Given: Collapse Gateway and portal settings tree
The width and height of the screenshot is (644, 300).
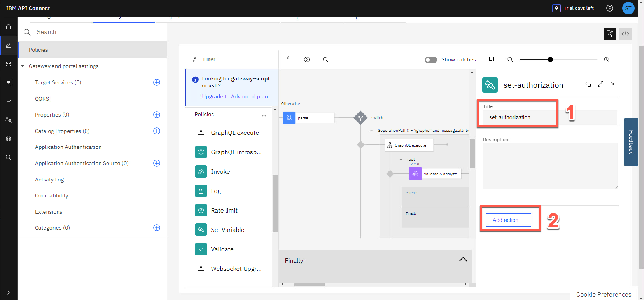Looking at the screenshot, I should point(23,66).
